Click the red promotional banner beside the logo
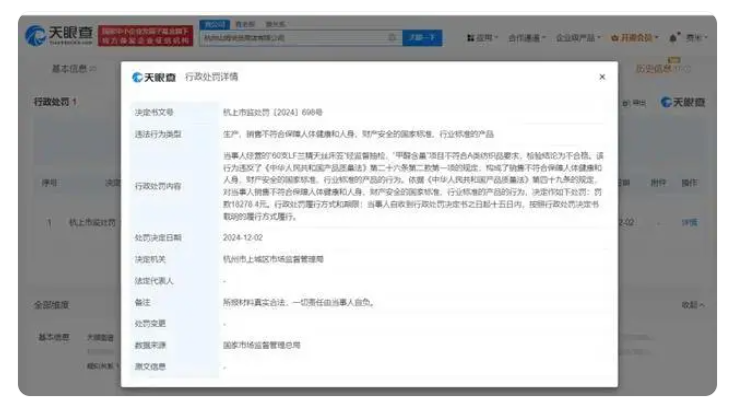The height and width of the screenshot is (414, 736). 146,36
